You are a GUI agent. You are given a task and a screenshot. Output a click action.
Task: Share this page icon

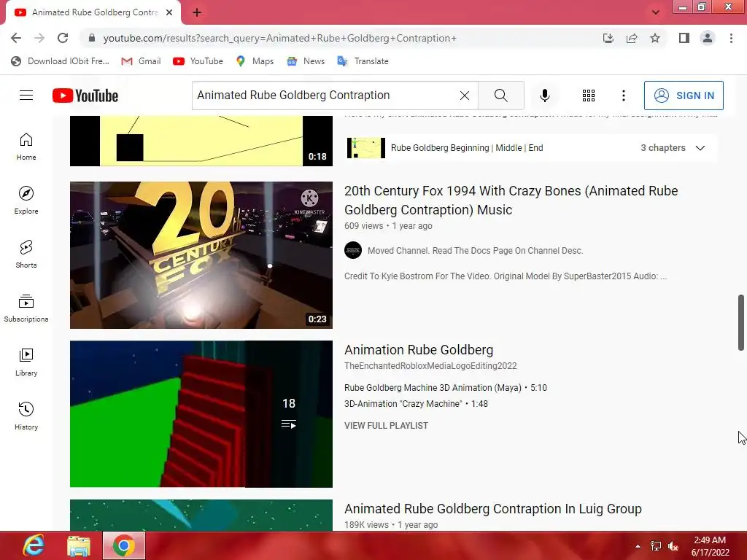point(632,38)
